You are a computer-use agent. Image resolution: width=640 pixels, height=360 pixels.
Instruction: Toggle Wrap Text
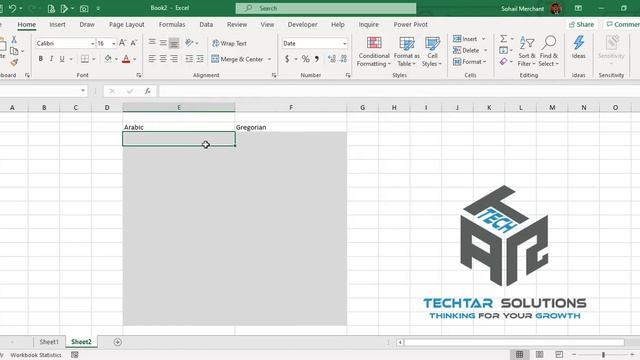coord(229,43)
